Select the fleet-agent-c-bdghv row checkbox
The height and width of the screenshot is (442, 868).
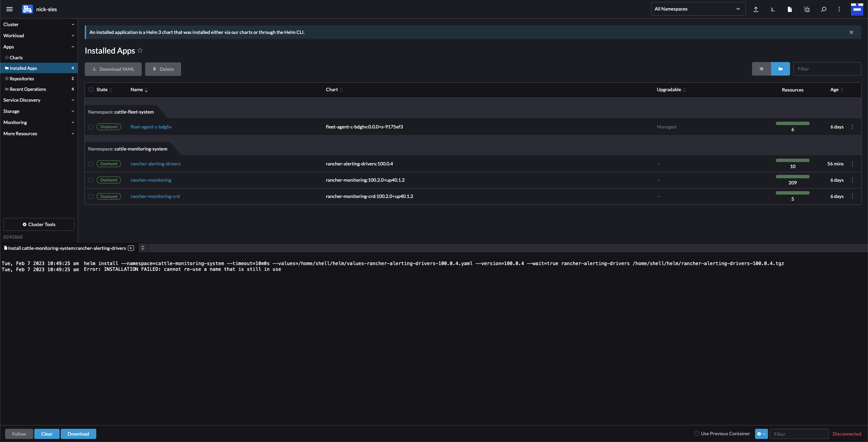pyautogui.click(x=91, y=127)
